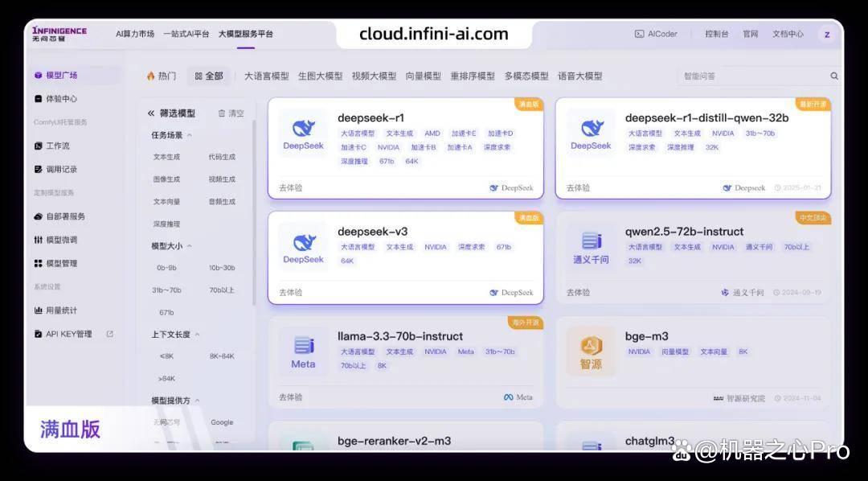Toggle the 8K-64K context length filter
This screenshot has width=868, height=481.
(x=222, y=356)
